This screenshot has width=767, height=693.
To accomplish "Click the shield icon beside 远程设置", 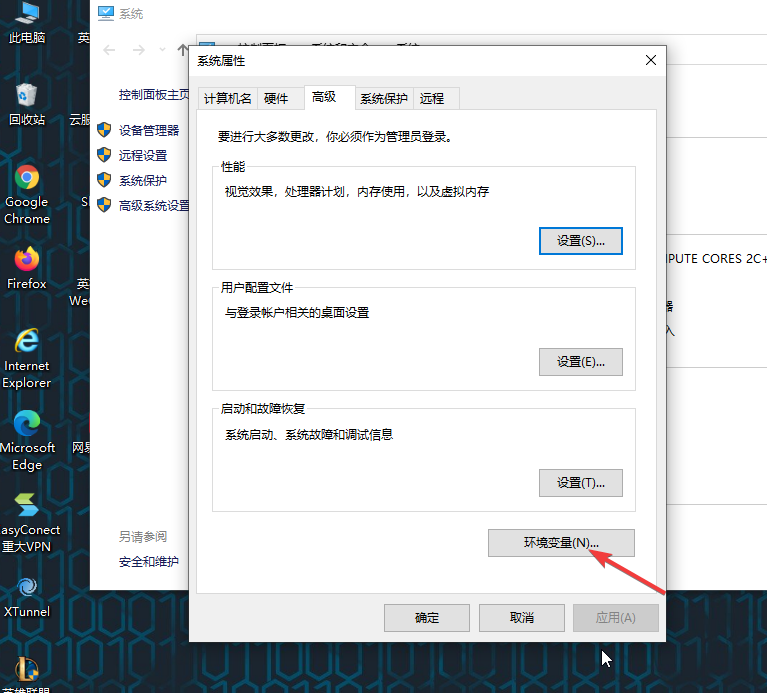I will coord(104,155).
